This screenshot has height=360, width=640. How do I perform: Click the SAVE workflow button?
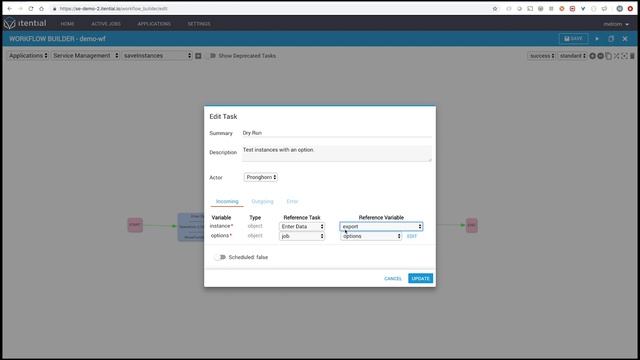pos(573,39)
